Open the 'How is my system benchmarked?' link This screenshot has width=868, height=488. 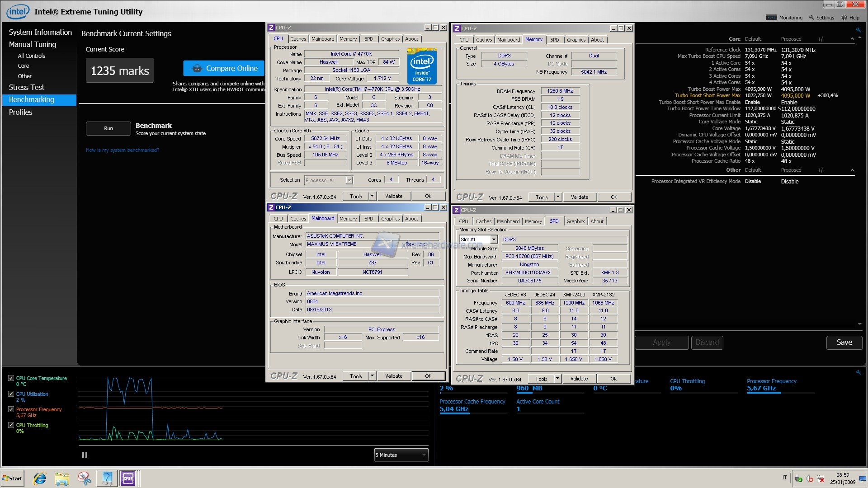point(123,150)
